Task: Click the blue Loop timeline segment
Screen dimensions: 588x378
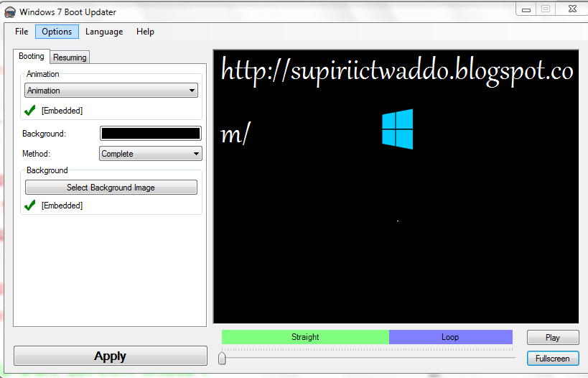Action: click(x=451, y=337)
